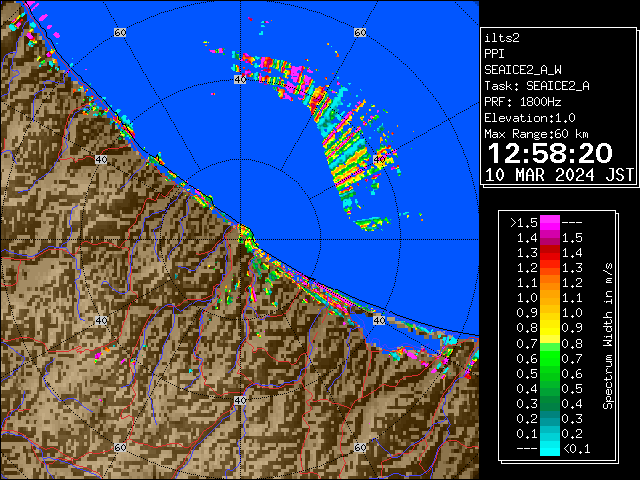
Task: Click the 40 km ring label due south of center
Action: [x=240, y=400]
